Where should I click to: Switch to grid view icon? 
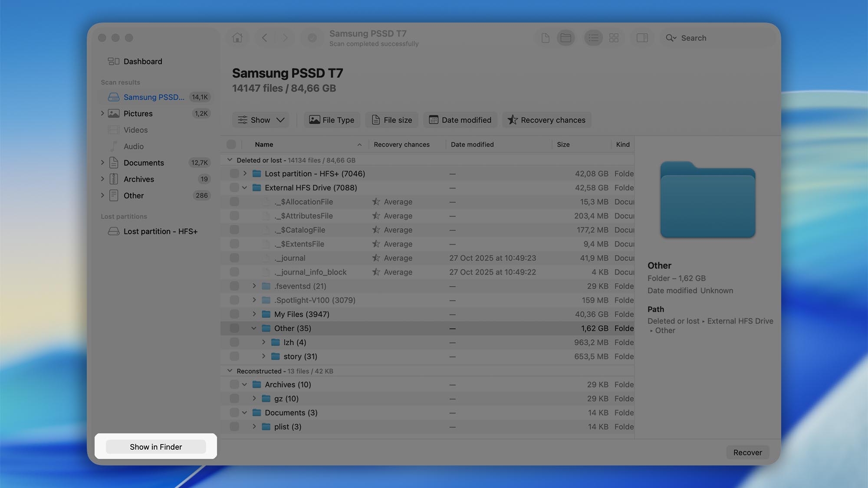pos(614,38)
